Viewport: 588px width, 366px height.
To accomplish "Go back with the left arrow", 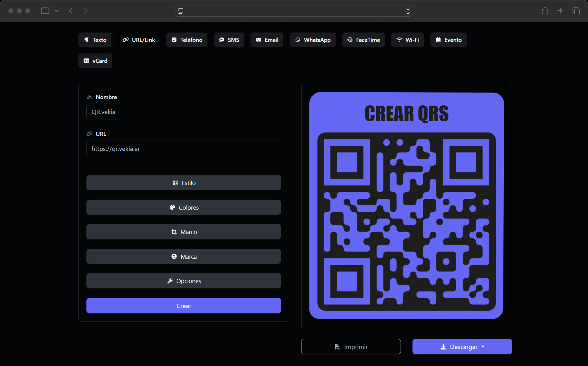I will pyautogui.click(x=71, y=11).
